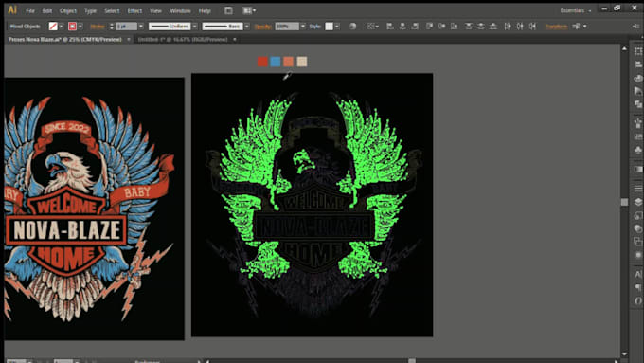This screenshot has width=644, height=363.
Task: Click the isolate selected object icon
Action: coord(576,27)
